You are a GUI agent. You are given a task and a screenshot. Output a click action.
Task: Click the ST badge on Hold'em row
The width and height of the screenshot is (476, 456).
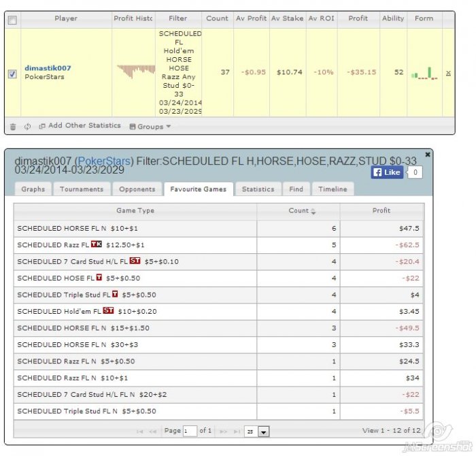(108, 310)
